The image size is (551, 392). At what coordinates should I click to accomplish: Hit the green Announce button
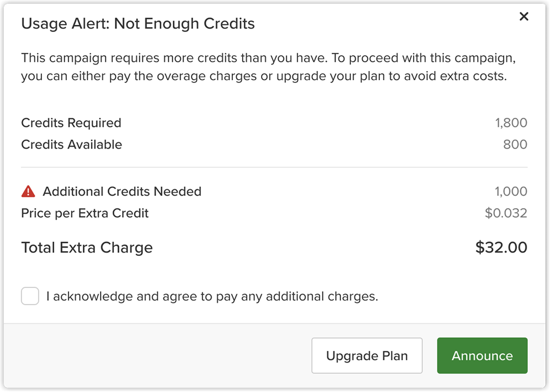(482, 356)
